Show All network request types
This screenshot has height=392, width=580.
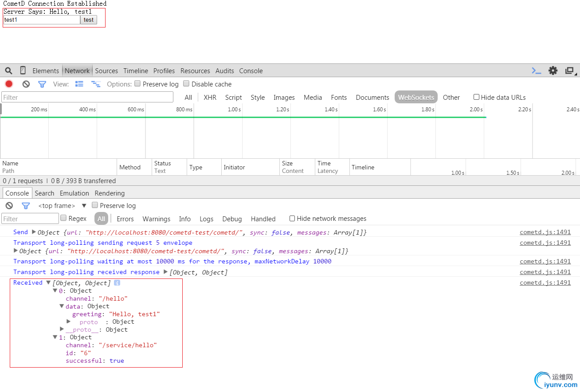[188, 97]
